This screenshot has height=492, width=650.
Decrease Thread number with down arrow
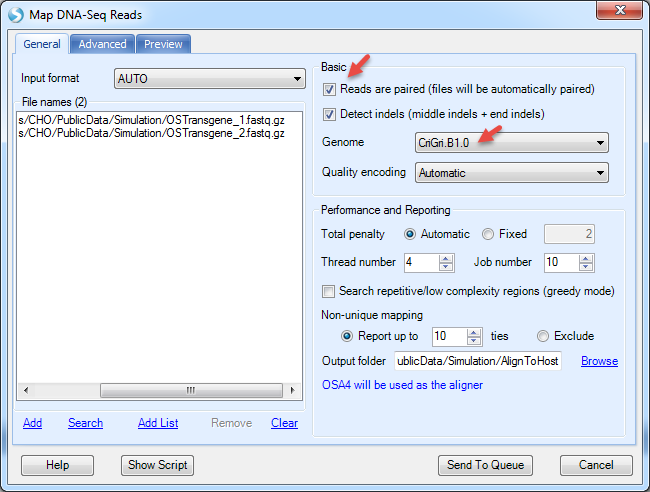click(x=446, y=267)
